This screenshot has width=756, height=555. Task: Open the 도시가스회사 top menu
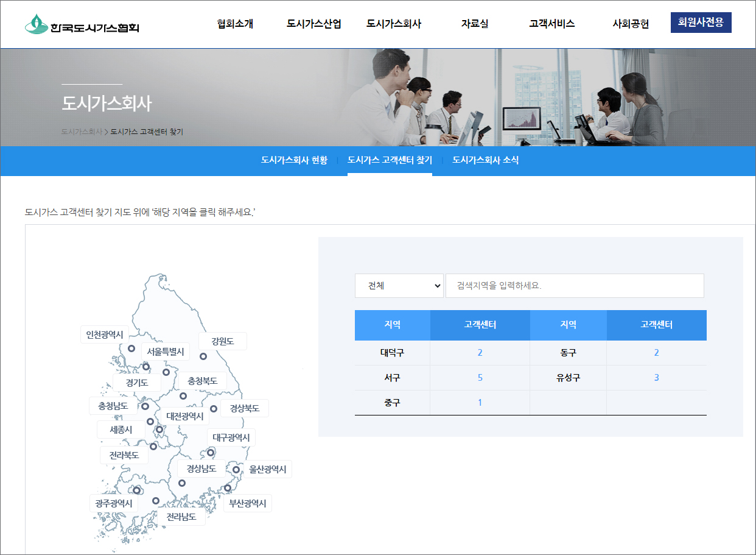click(394, 24)
